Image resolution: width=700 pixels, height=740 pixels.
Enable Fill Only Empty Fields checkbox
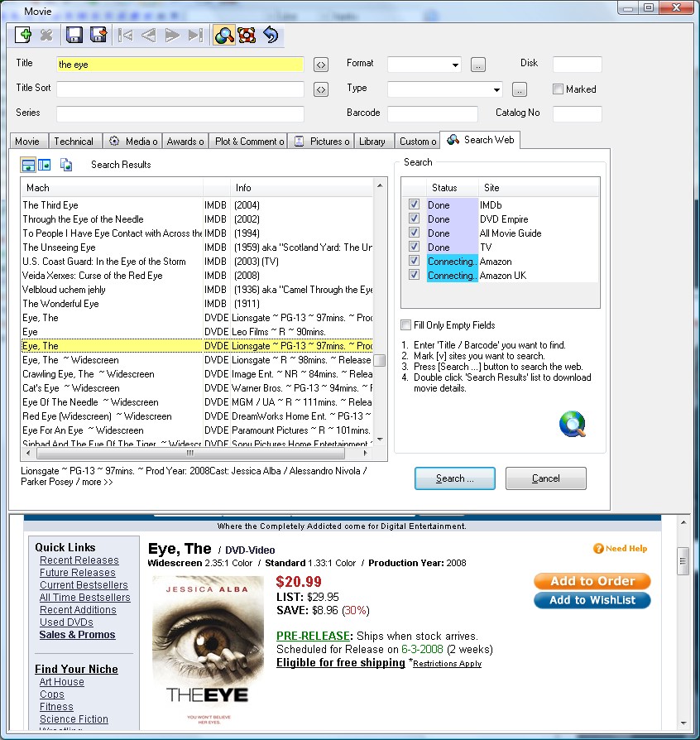point(405,324)
